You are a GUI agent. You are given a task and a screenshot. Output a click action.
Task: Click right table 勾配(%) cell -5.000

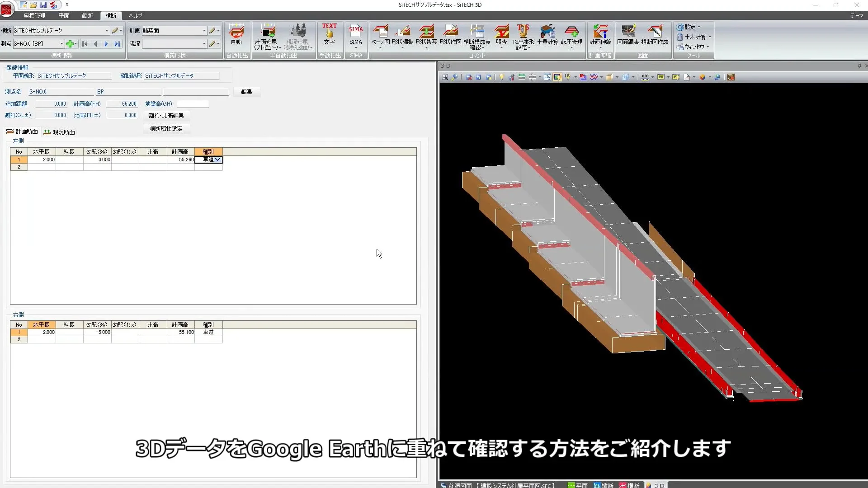point(97,332)
